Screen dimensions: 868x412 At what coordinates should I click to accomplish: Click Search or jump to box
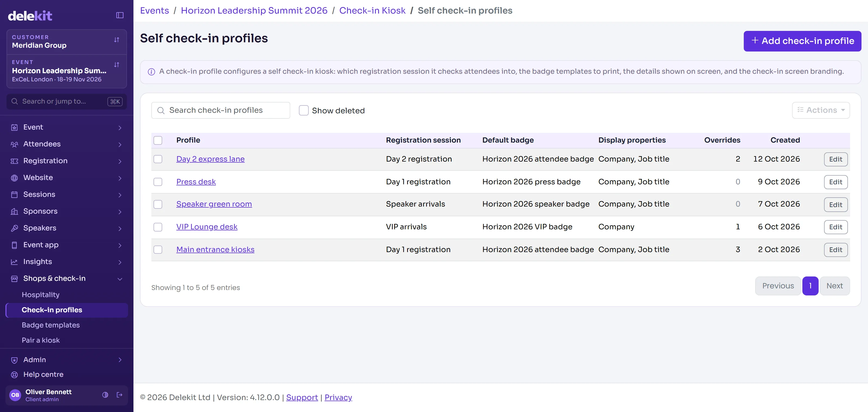tap(66, 101)
